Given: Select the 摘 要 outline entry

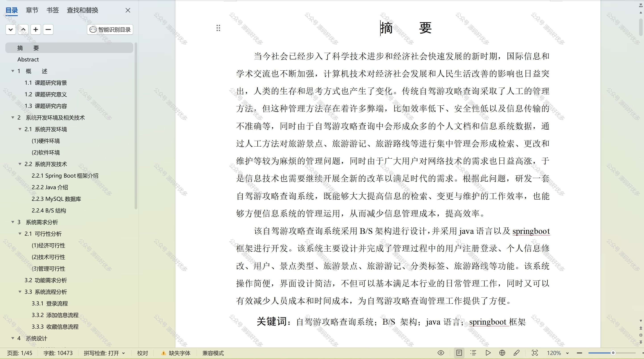Looking at the screenshot, I should coord(69,48).
